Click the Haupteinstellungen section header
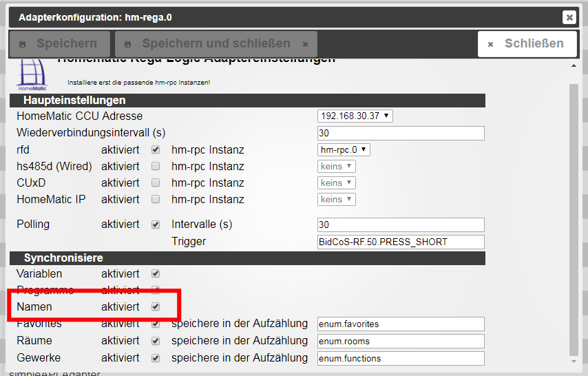This screenshot has width=588, height=376. coord(247,101)
